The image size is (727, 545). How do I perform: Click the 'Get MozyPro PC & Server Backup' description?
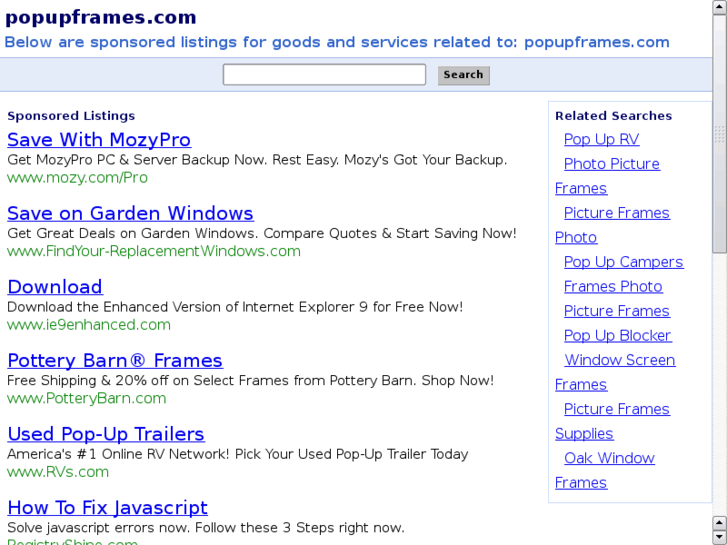point(257,160)
